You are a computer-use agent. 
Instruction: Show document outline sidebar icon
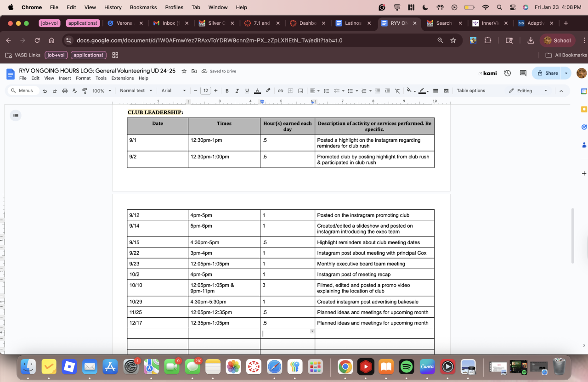(16, 115)
